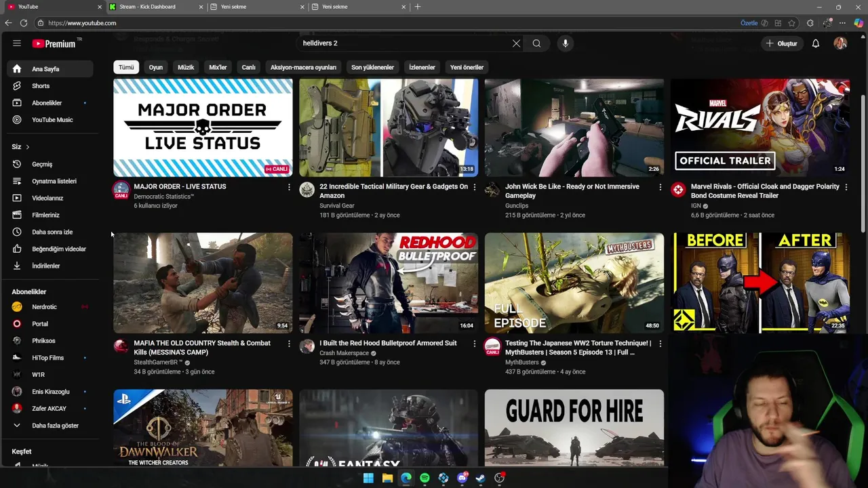The image size is (868, 488).
Task: Open Survival Gear channel link
Action: [x=337, y=205]
